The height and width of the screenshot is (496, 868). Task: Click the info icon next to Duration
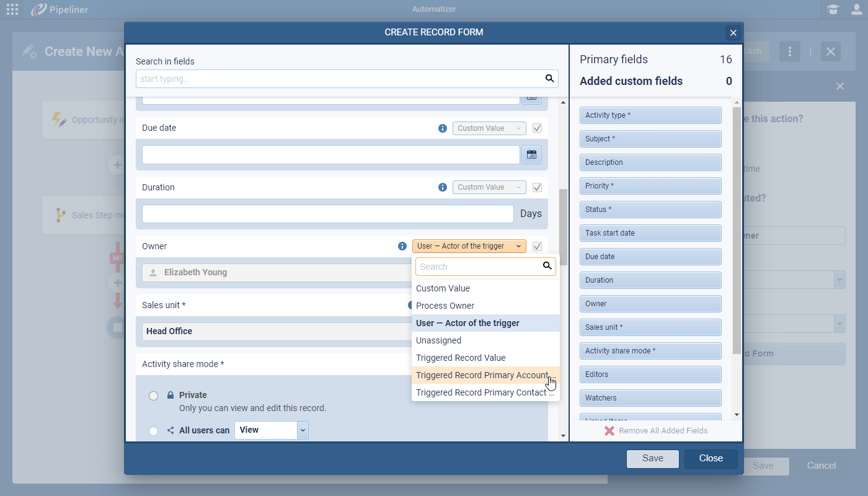tap(442, 187)
